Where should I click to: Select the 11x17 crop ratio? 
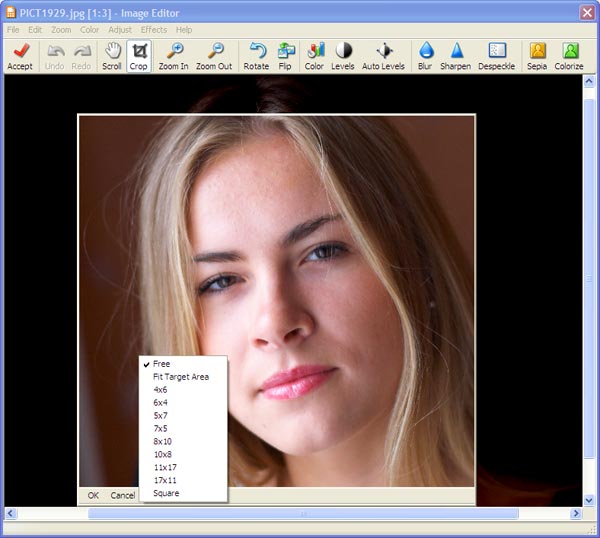(183, 468)
